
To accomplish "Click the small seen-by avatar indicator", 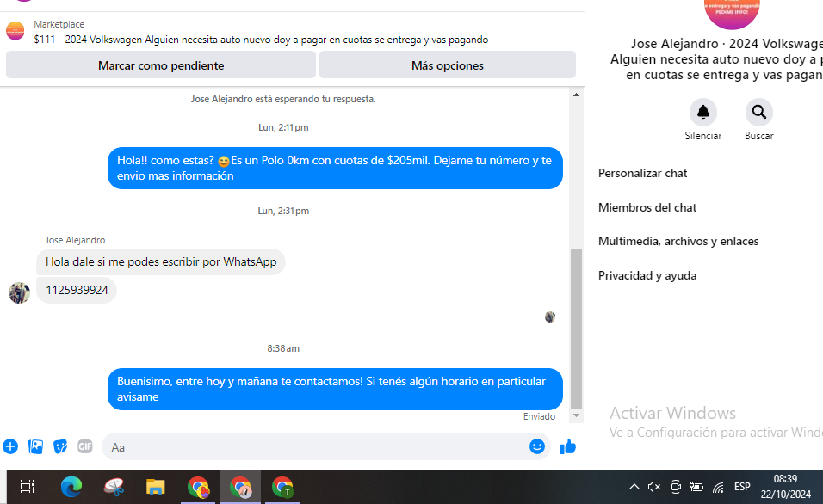I will (549, 317).
